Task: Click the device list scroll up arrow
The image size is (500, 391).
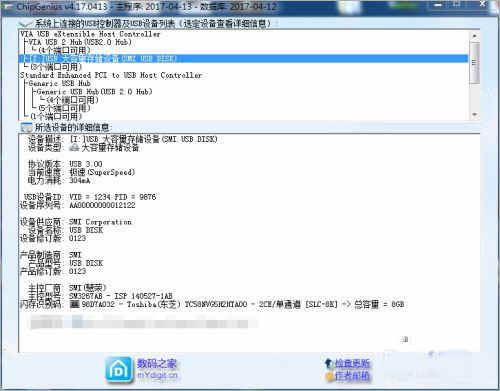Action: [475, 35]
